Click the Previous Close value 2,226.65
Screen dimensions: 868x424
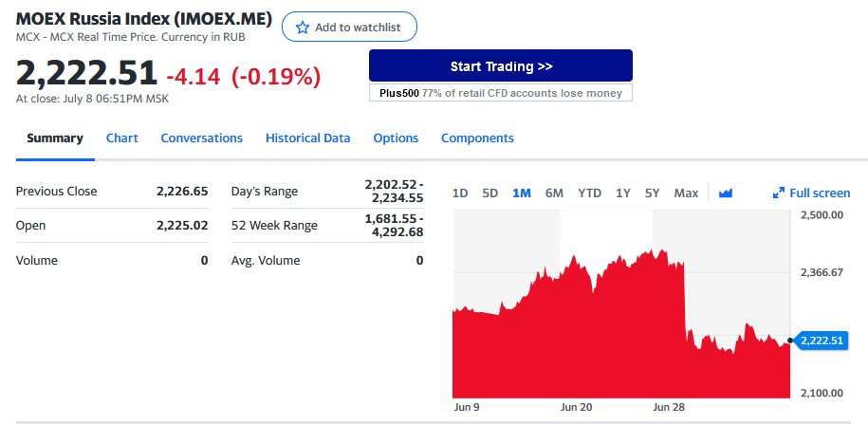tap(182, 191)
